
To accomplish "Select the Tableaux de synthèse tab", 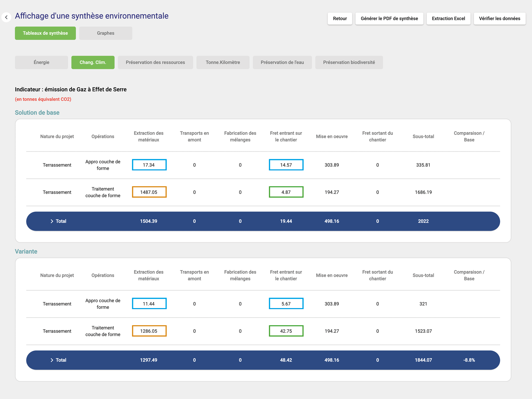I will click(45, 33).
